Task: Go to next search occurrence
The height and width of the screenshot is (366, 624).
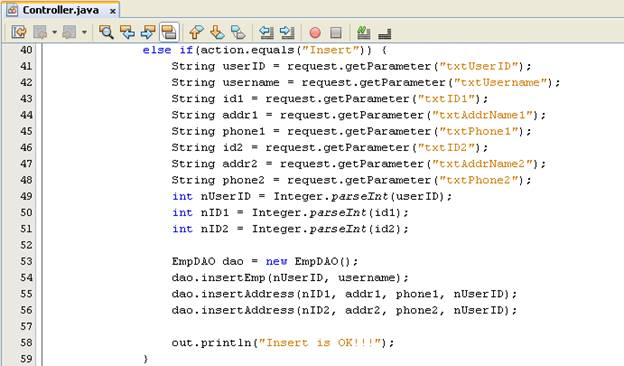Action: [148, 32]
